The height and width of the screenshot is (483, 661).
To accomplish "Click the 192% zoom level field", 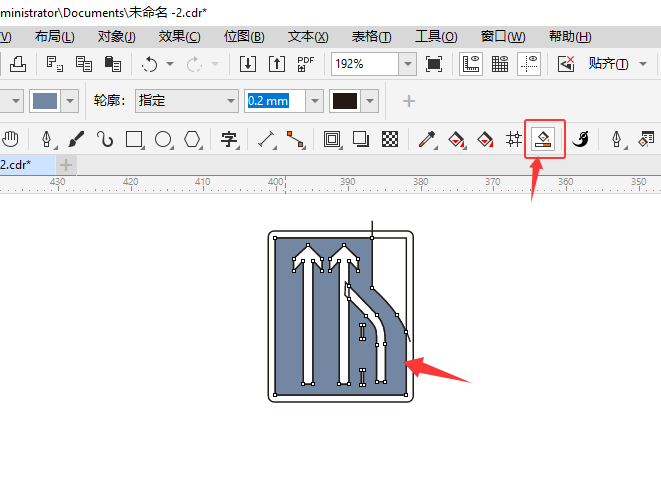I will point(365,64).
